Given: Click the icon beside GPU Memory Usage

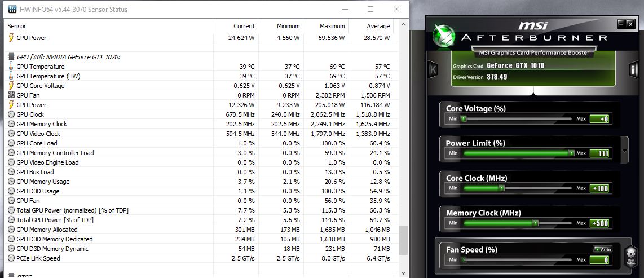Looking at the screenshot, I should coord(11,182).
